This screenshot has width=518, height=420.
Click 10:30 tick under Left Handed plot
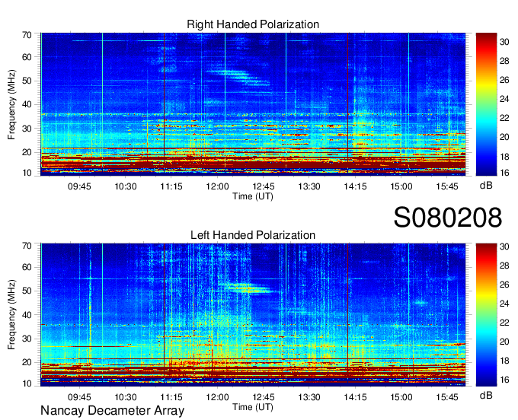tap(126, 397)
